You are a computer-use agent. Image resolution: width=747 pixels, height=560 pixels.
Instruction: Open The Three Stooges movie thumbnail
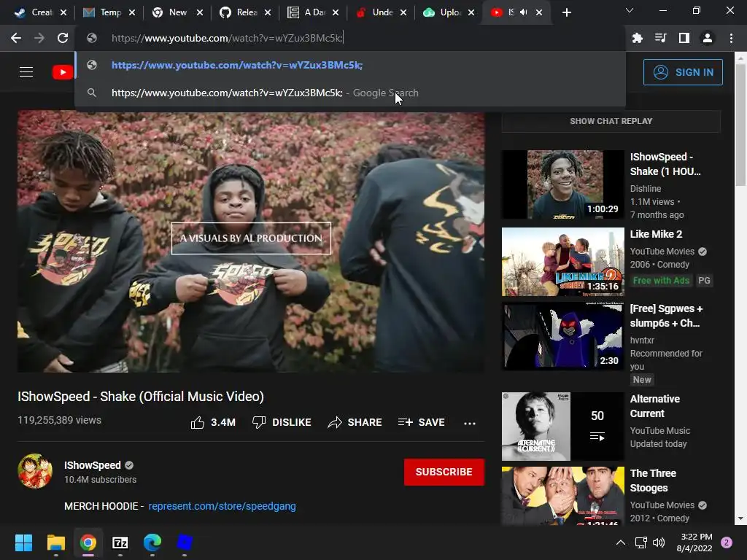point(562,496)
